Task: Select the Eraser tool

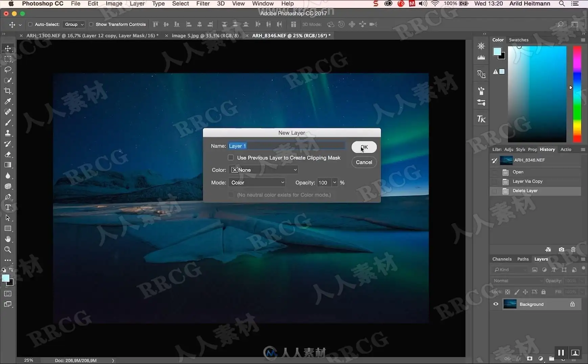Action: point(8,154)
